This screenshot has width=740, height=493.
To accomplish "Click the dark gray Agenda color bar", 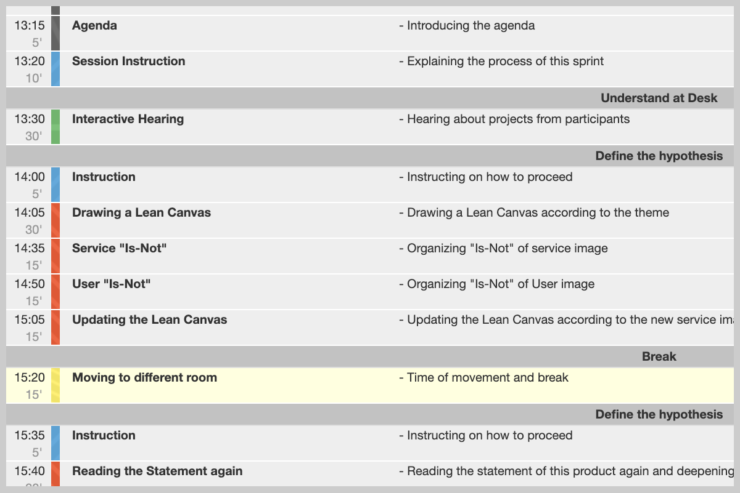I will [56, 33].
